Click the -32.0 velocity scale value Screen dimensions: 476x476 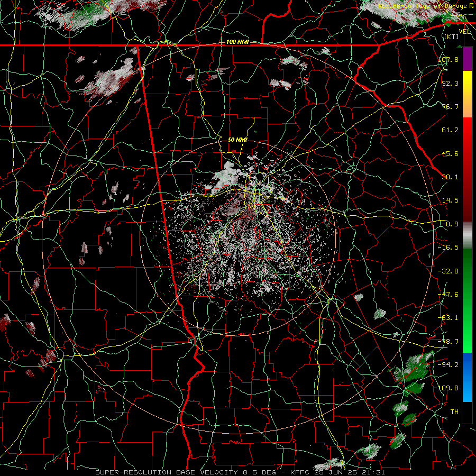click(448, 271)
